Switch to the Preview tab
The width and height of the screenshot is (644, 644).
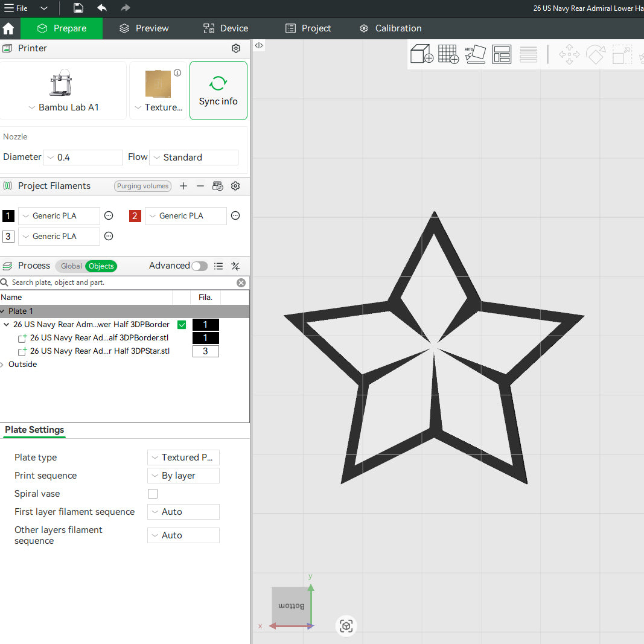point(144,28)
